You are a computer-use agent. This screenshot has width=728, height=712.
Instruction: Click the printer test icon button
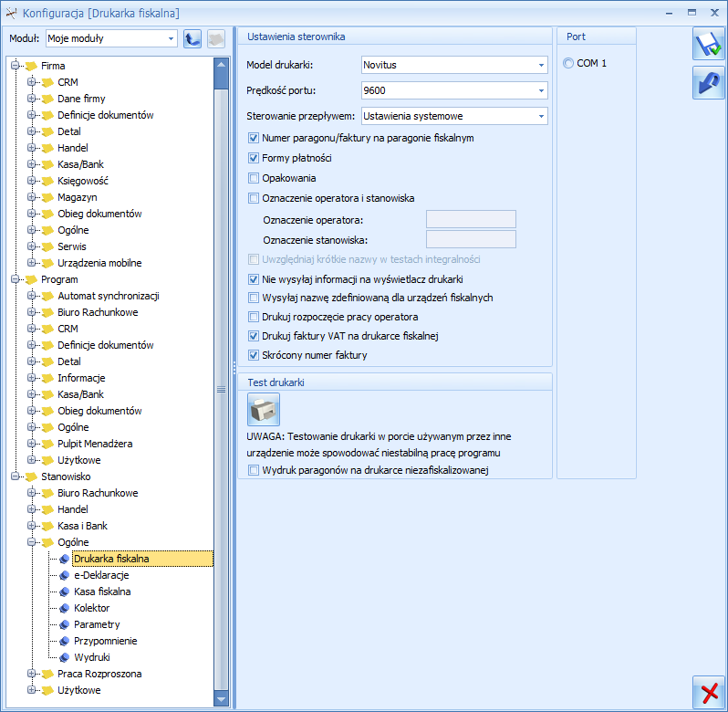[264, 409]
